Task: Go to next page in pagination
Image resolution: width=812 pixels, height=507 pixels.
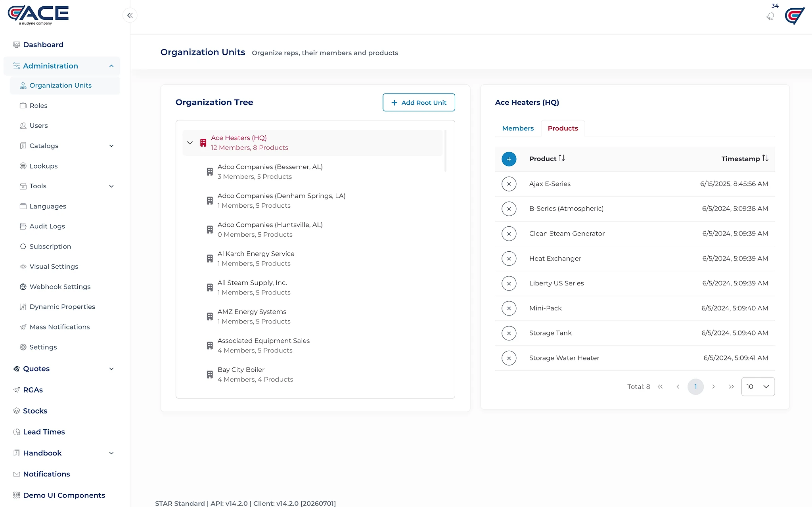Action: click(x=713, y=386)
